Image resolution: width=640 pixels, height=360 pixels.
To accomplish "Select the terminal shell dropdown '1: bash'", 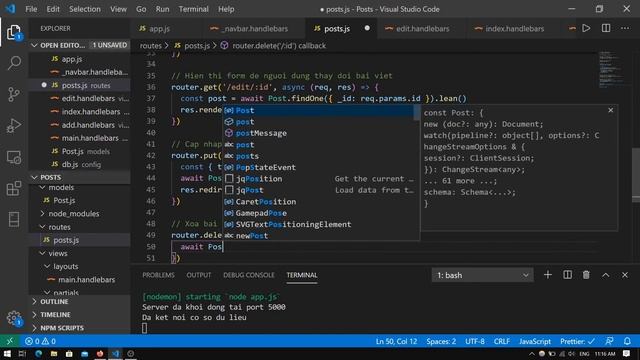I will pyautogui.click(x=482, y=275).
